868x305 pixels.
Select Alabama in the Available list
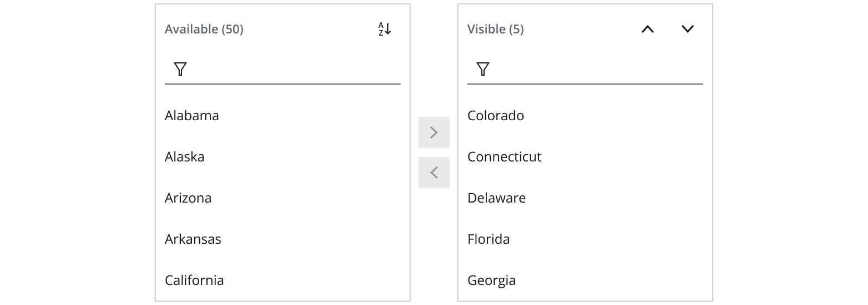(192, 116)
